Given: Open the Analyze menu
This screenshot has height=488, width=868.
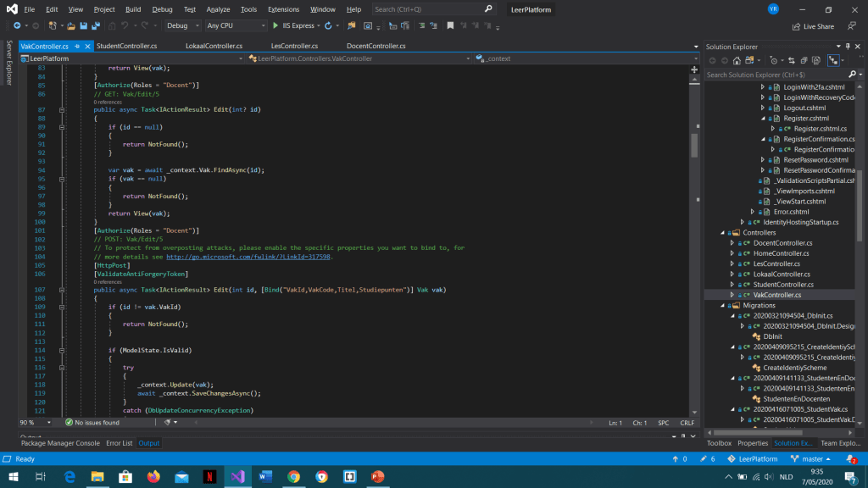Looking at the screenshot, I should pyautogui.click(x=218, y=9).
